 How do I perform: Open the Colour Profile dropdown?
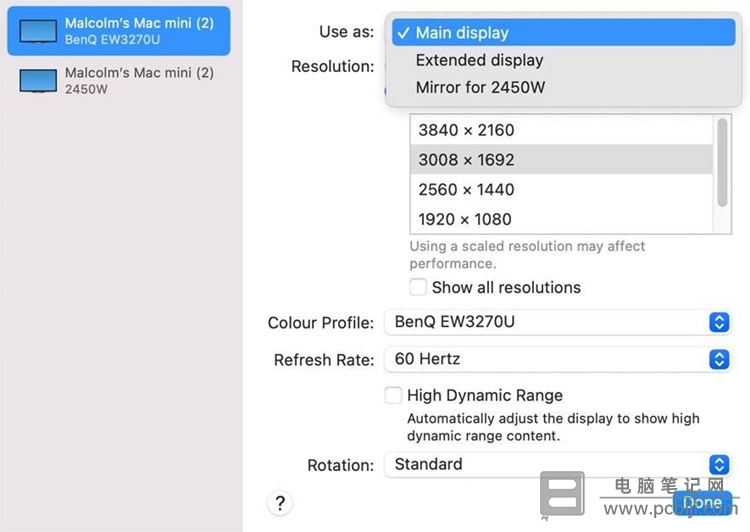pyautogui.click(x=558, y=322)
